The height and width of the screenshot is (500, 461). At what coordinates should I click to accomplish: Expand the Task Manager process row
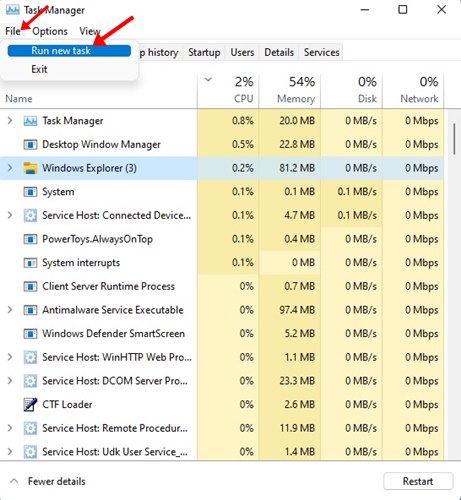(10, 120)
